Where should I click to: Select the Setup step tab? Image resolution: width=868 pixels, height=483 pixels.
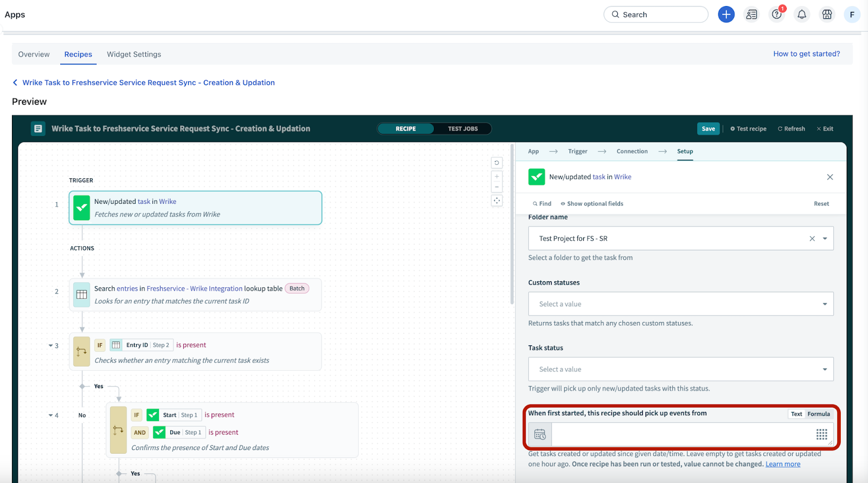click(685, 151)
